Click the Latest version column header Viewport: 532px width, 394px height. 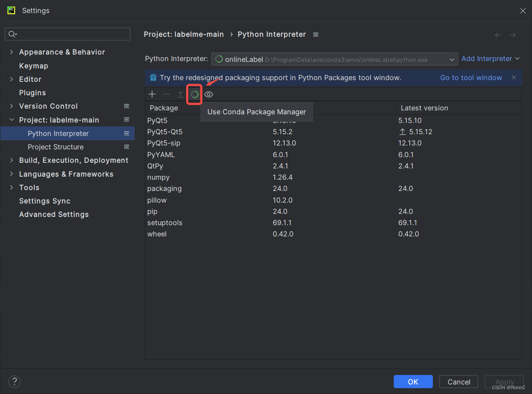tap(459, 108)
